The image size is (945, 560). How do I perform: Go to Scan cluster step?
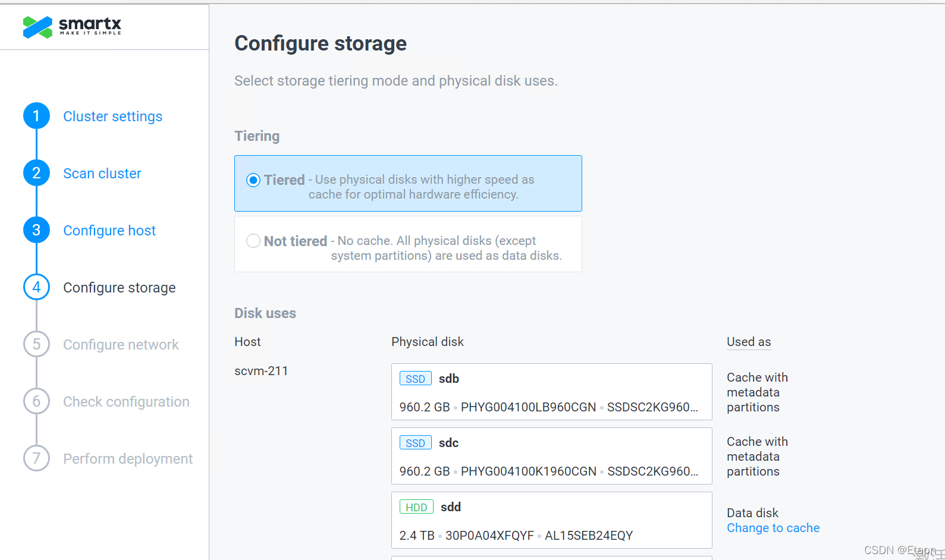(x=102, y=174)
